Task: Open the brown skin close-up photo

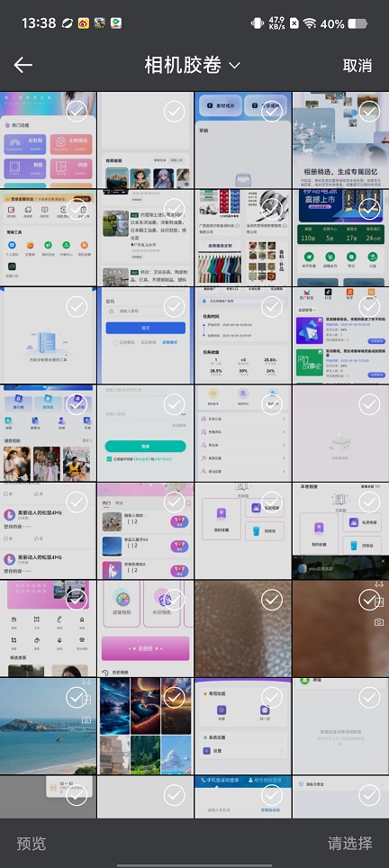Action: point(243,628)
